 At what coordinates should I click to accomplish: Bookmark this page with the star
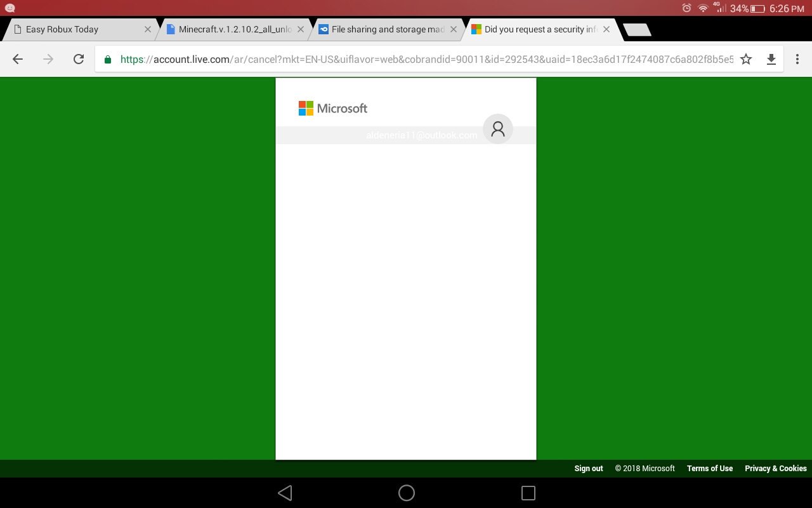coord(746,59)
